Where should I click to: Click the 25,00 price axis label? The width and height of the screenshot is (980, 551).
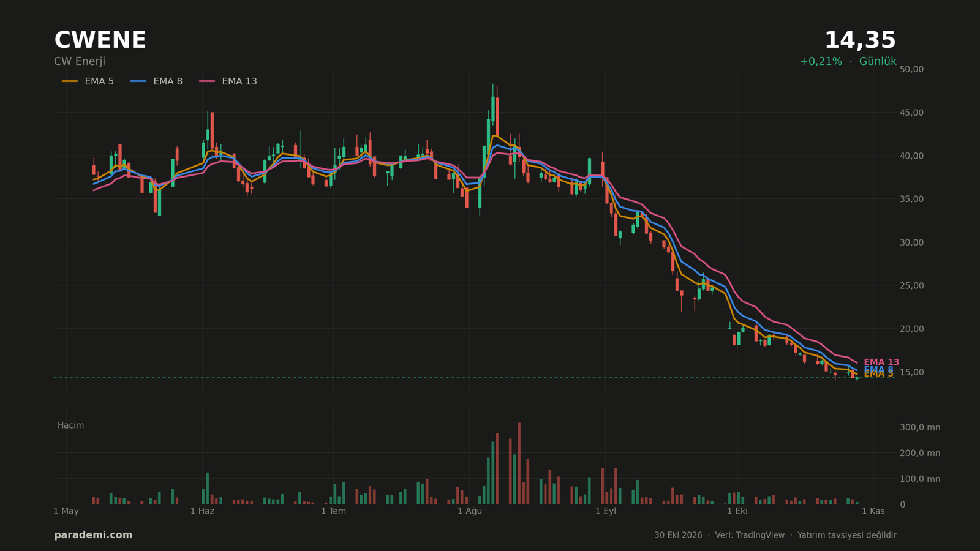coord(911,285)
